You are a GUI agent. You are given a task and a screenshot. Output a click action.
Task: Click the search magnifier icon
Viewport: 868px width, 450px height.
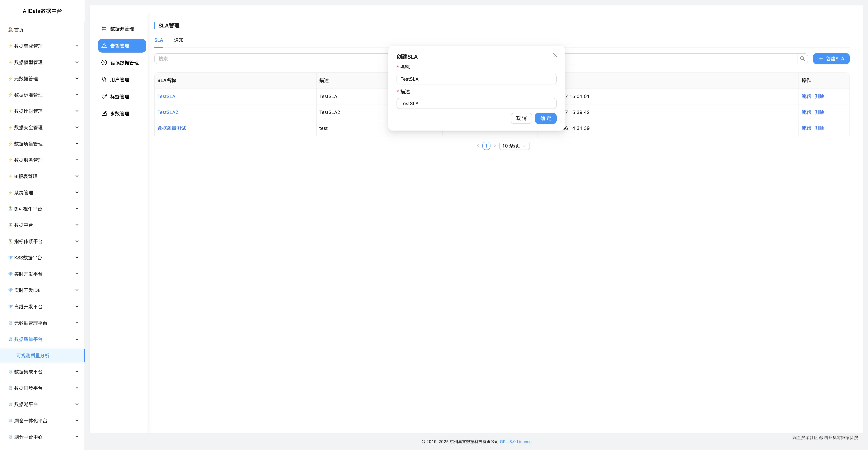pyautogui.click(x=802, y=59)
